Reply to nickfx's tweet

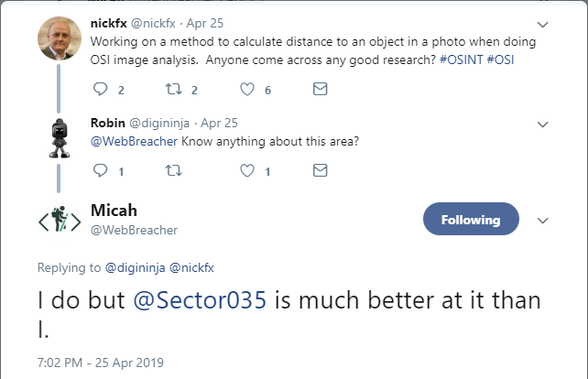(100, 89)
